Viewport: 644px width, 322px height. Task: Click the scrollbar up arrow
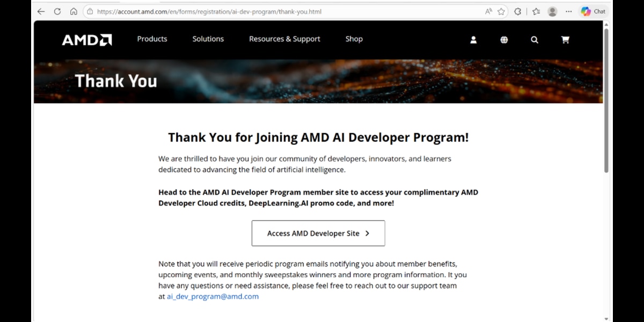606,24
